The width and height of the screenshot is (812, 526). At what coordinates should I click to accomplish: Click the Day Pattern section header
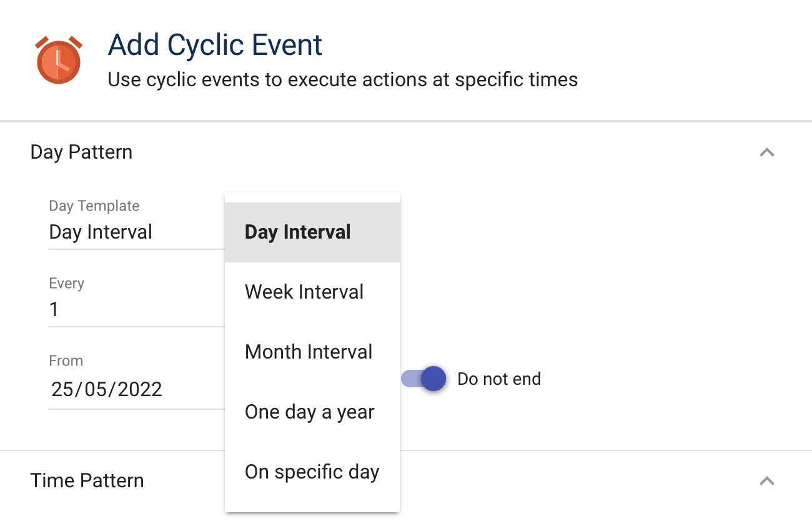click(81, 152)
